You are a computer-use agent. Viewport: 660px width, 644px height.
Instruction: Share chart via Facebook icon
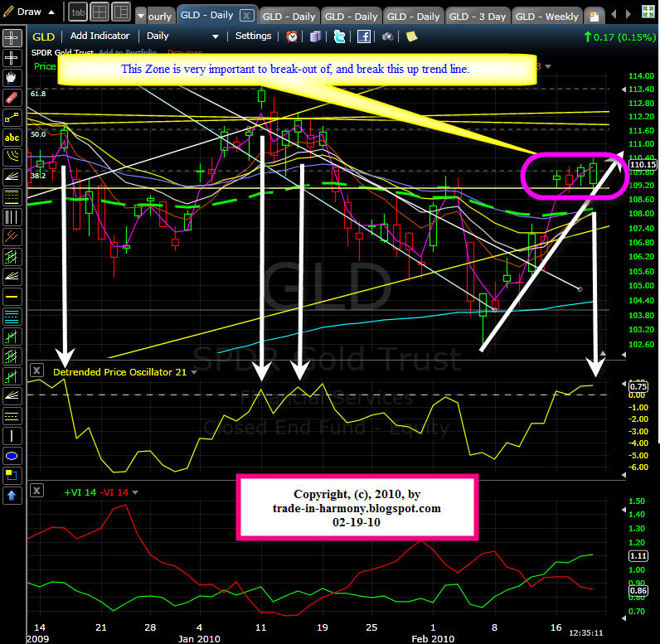[x=364, y=36]
